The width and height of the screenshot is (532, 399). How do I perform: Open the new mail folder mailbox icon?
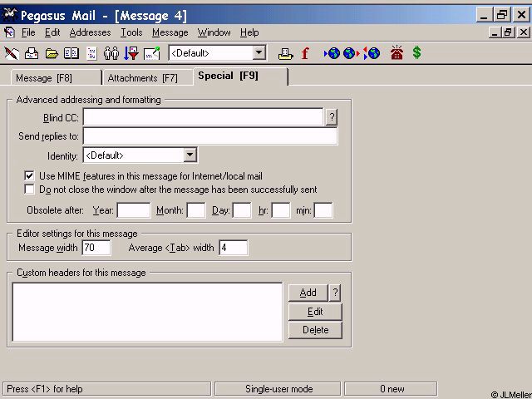point(32,53)
